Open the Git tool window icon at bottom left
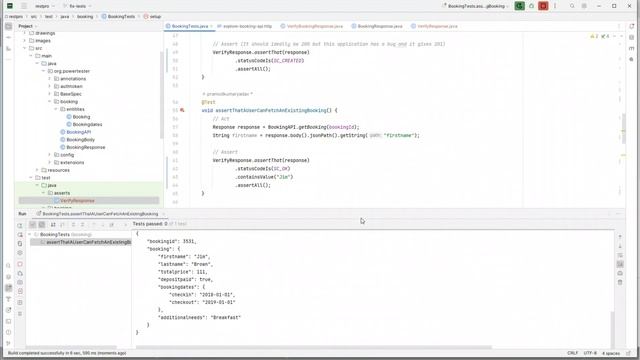 [8, 343]
